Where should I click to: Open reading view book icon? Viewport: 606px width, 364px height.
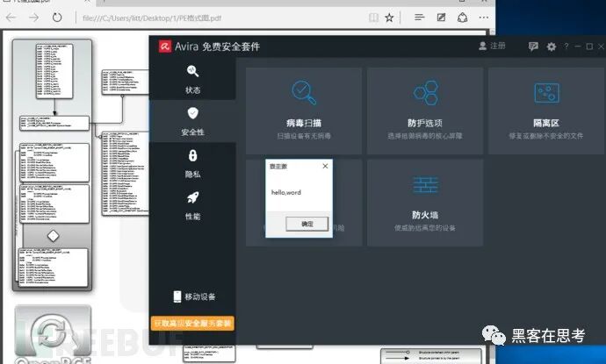[x=373, y=18]
